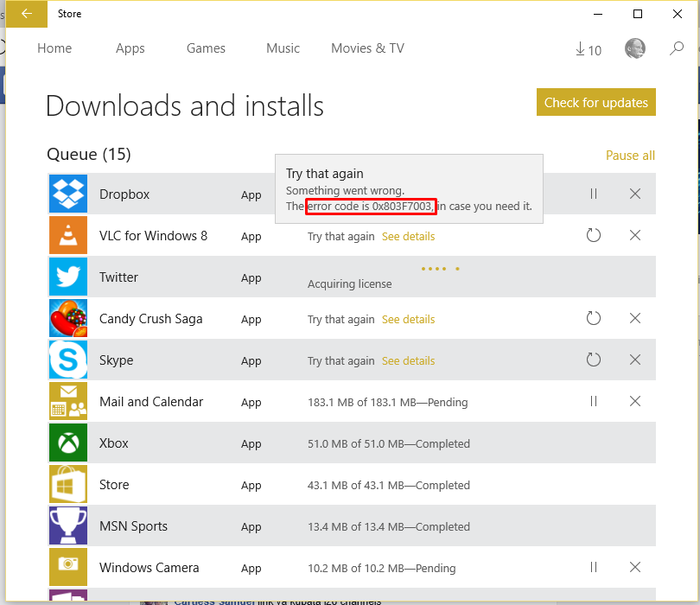
Task: Click the Pause all link
Action: point(630,156)
